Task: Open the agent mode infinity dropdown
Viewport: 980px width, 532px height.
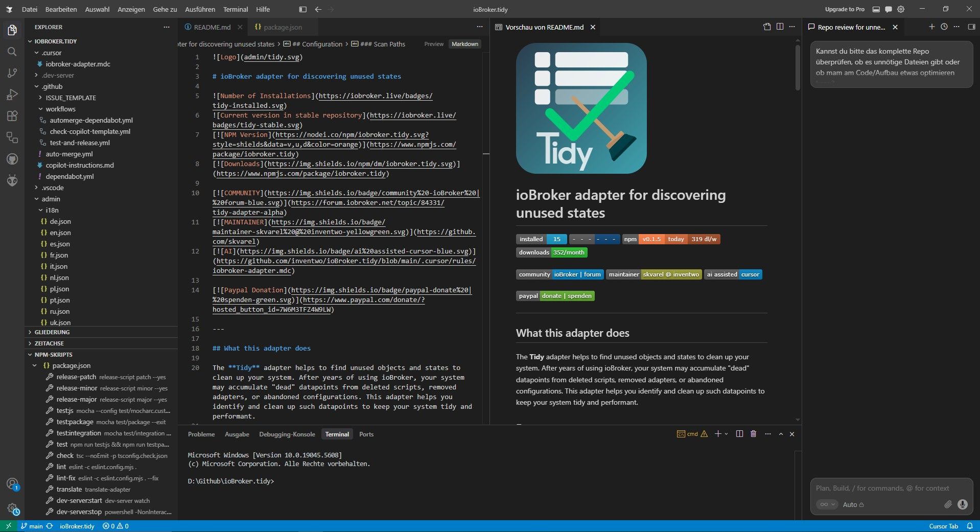Action: pyautogui.click(x=827, y=504)
